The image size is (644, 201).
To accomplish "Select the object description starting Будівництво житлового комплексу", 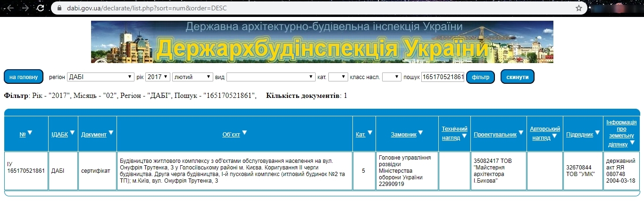I will (235, 170).
